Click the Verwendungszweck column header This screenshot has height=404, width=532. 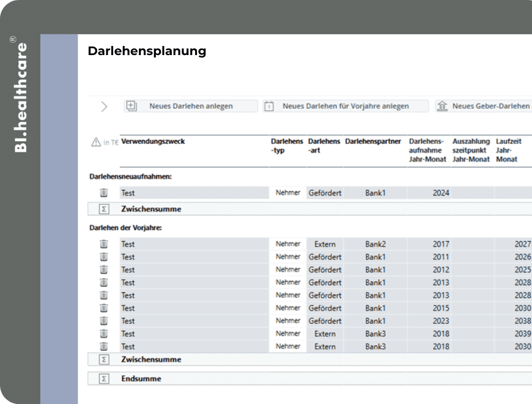153,141
